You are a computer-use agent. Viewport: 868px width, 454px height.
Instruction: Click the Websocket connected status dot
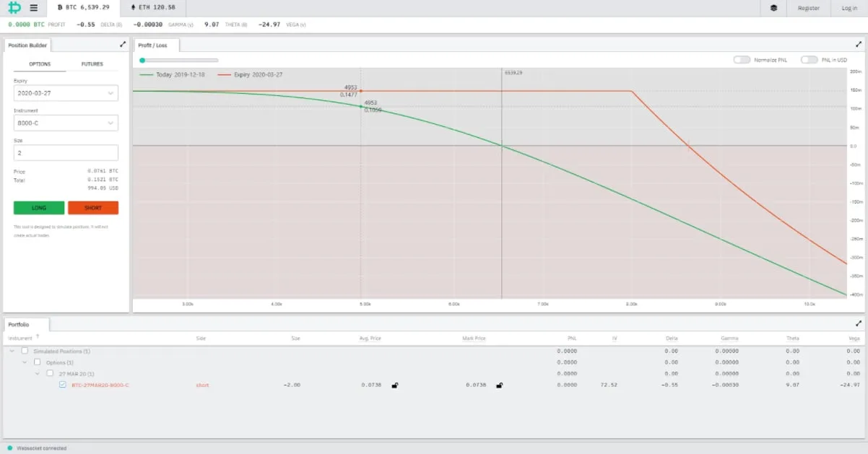9,448
